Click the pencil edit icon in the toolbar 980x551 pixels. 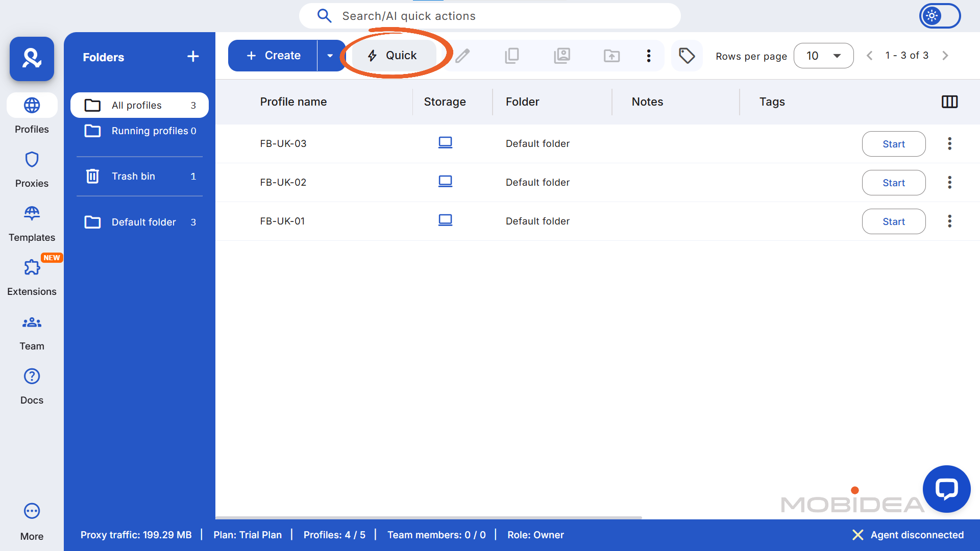pyautogui.click(x=462, y=56)
